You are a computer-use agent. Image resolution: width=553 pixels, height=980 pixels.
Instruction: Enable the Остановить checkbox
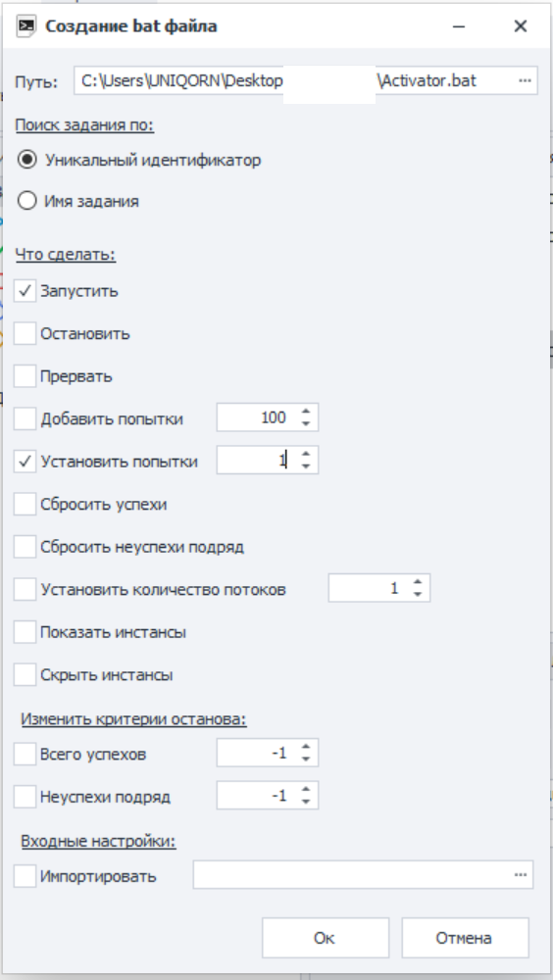[25, 334]
